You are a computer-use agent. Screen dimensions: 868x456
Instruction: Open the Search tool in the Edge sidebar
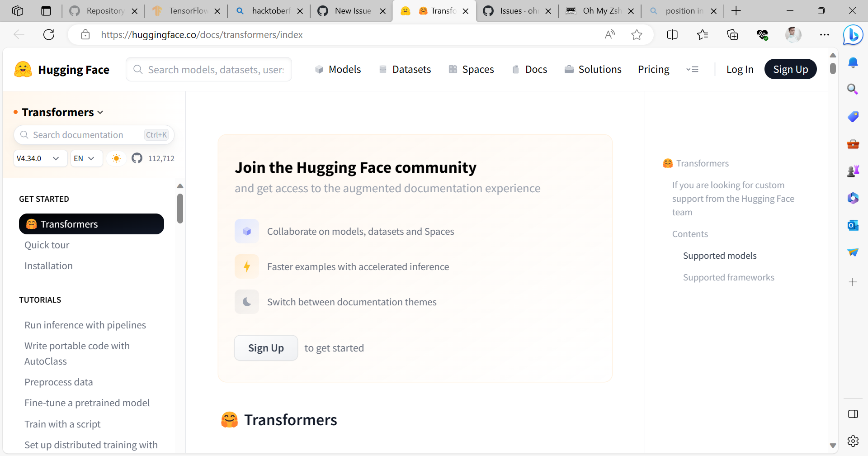click(x=853, y=89)
